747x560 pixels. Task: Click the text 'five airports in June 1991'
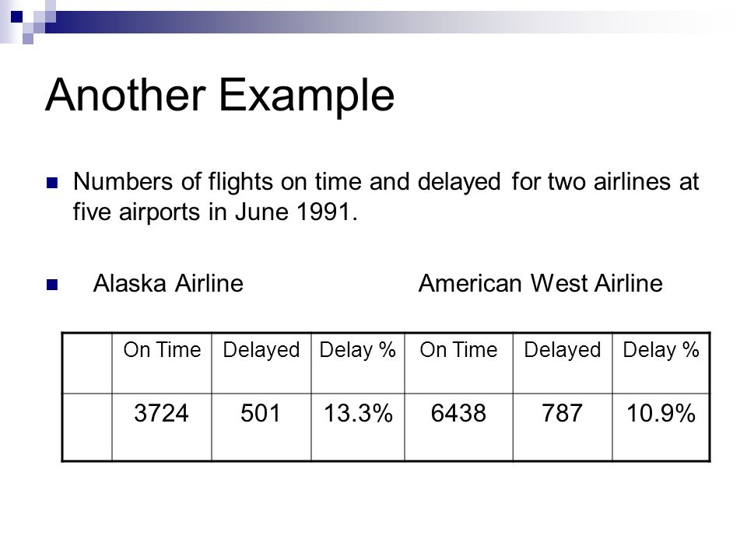coord(212,212)
